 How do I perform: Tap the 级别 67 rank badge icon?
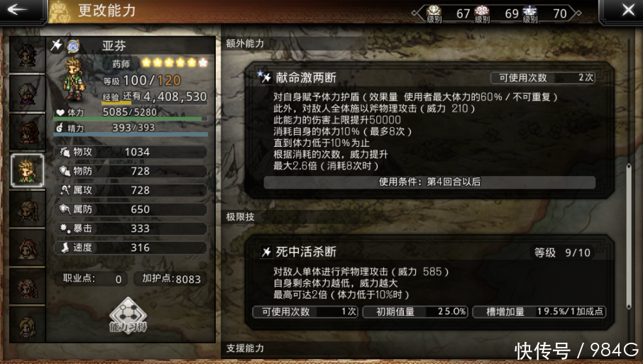pos(434,13)
